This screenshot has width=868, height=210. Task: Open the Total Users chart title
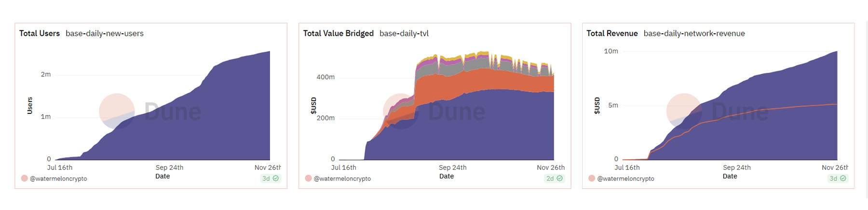tap(40, 33)
